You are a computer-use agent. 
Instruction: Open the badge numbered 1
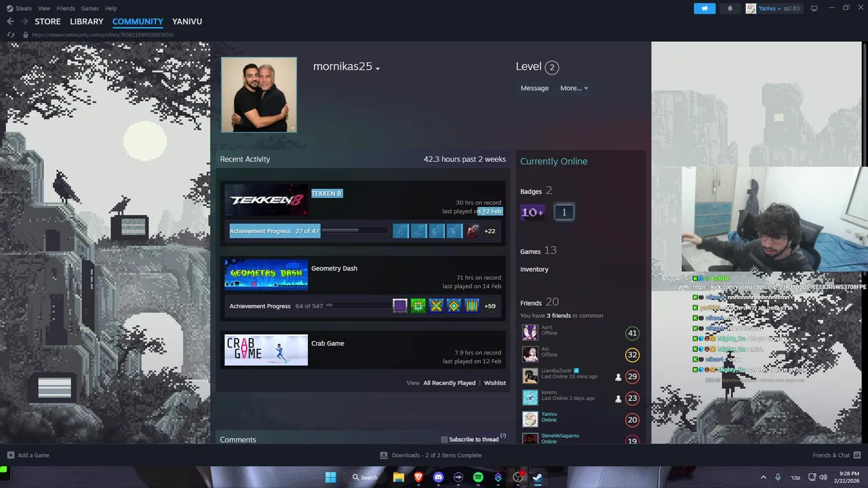(x=564, y=212)
